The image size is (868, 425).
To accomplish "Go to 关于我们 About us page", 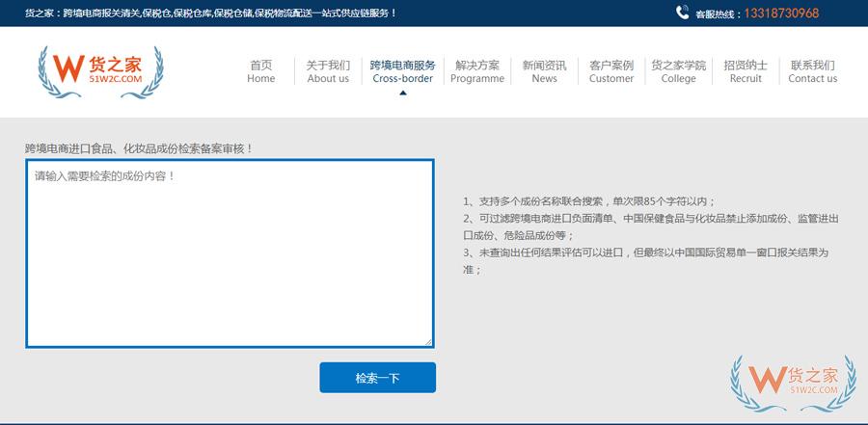I will tap(328, 71).
